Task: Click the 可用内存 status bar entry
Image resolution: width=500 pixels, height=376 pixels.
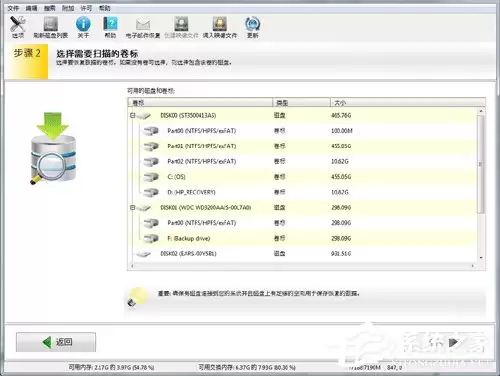Action: pos(111,367)
